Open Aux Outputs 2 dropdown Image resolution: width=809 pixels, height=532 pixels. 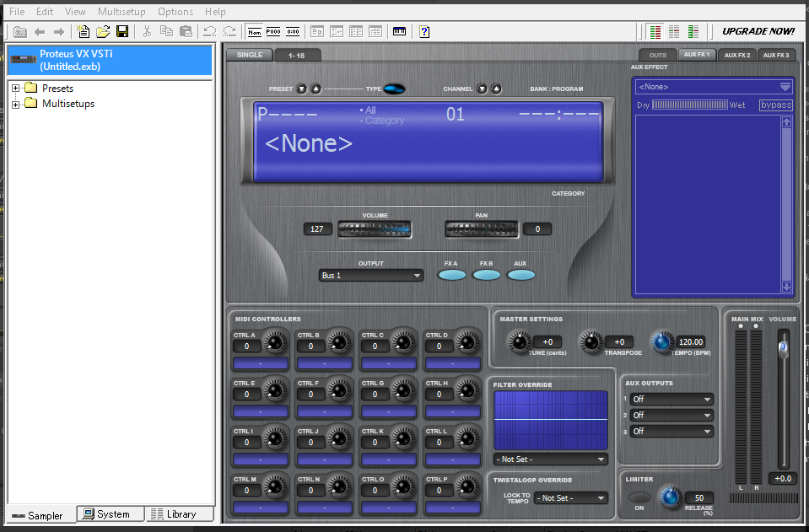point(671,415)
